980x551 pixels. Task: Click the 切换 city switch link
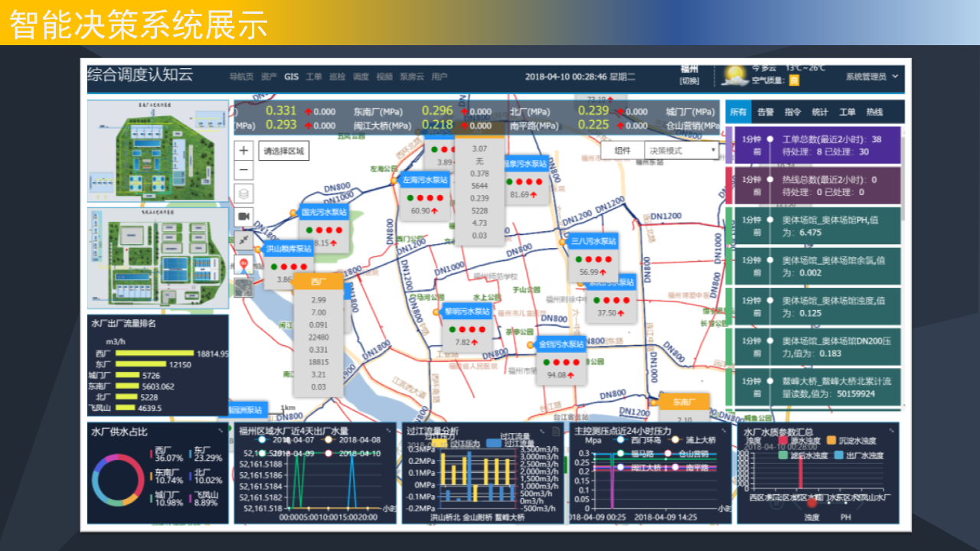coord(689,81)
